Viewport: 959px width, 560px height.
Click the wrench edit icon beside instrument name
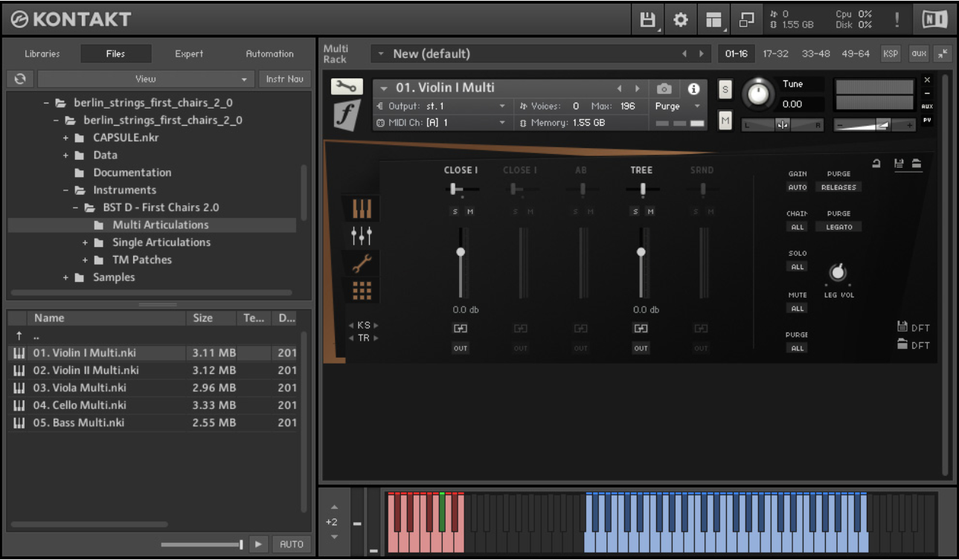[x=347, y=87]
